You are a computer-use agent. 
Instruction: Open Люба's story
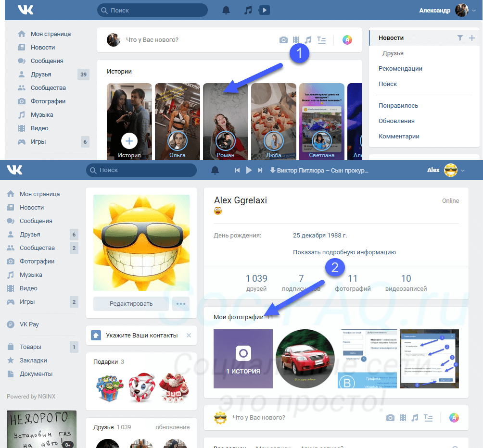[x=274, y=121]
